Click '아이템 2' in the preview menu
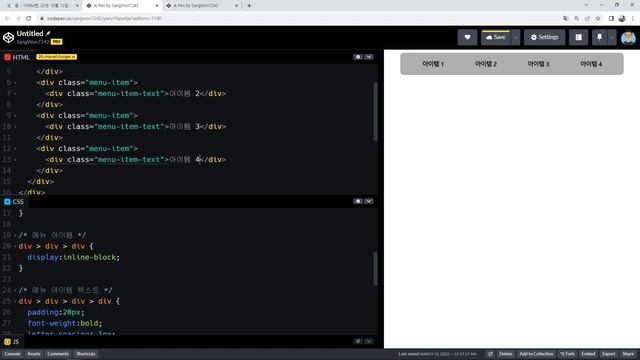The image size is (640, 360). point(486,64)
